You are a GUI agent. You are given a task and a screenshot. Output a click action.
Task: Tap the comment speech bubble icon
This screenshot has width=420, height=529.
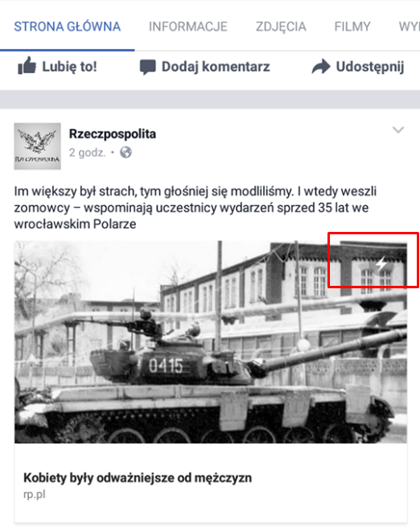click(x=147, y=67)
